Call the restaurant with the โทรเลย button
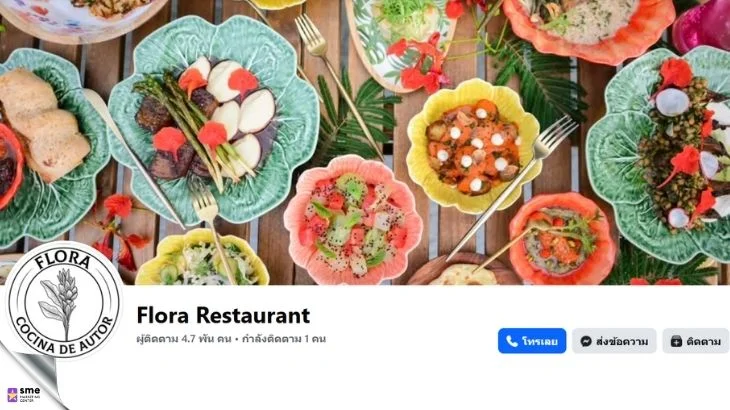The height and width of the screenshot is (410, 730). pos(532,341)
